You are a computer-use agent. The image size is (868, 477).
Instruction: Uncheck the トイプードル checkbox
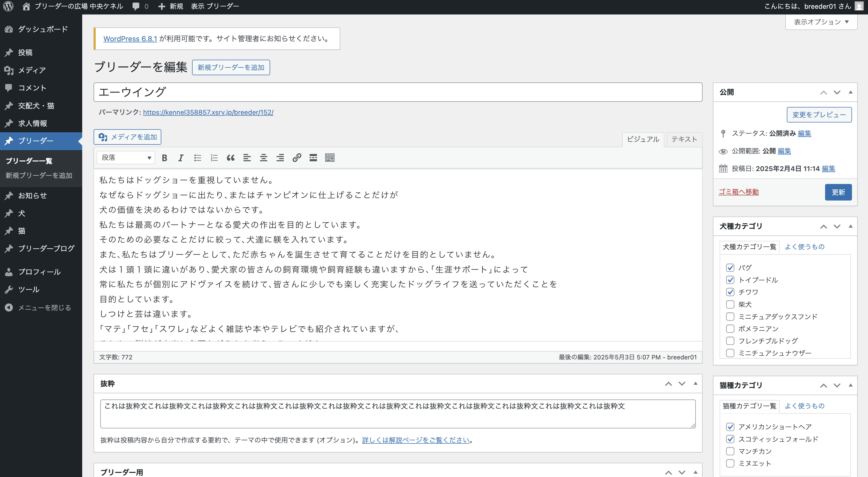pos(730,280)
